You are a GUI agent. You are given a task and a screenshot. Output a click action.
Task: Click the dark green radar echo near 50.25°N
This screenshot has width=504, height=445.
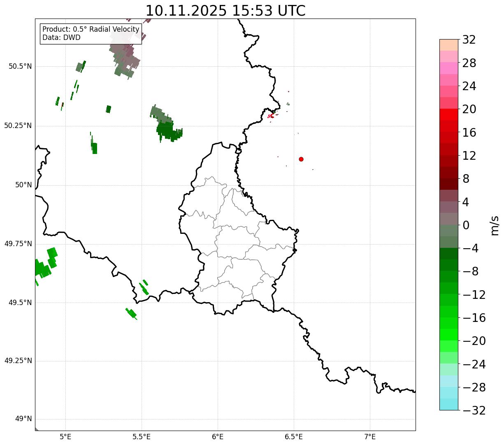[x=168, y=131]
